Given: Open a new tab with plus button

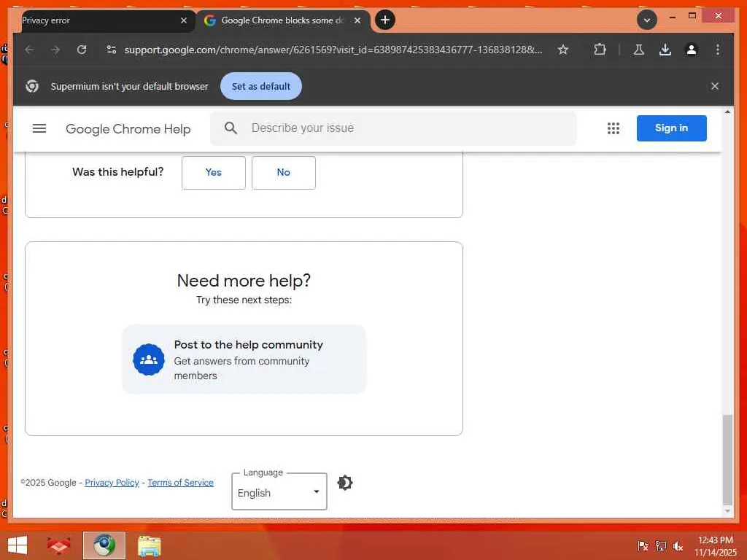Looking at the screenshot, I should [385, 20].
